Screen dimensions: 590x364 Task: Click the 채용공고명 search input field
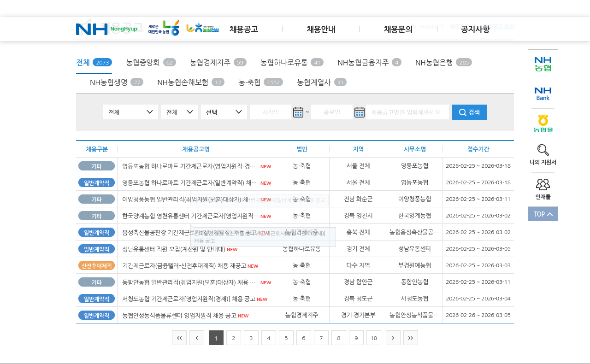tap(407, 112)
